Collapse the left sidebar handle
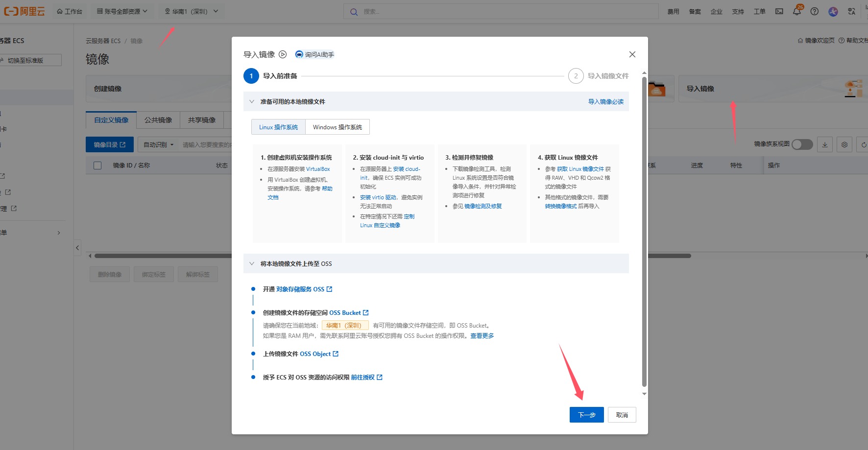This screenshot has width=868, height=450. [x=77, y=248]
